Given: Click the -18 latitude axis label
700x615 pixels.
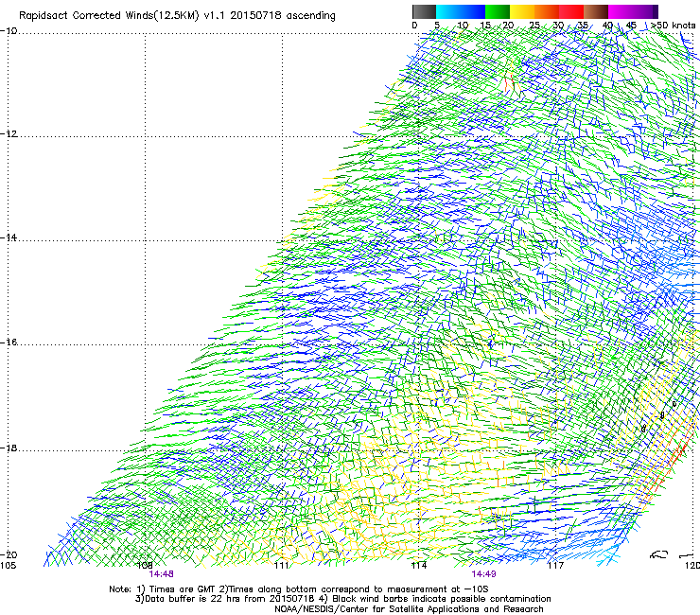Looking at the screenshot, I should point(9,448).
